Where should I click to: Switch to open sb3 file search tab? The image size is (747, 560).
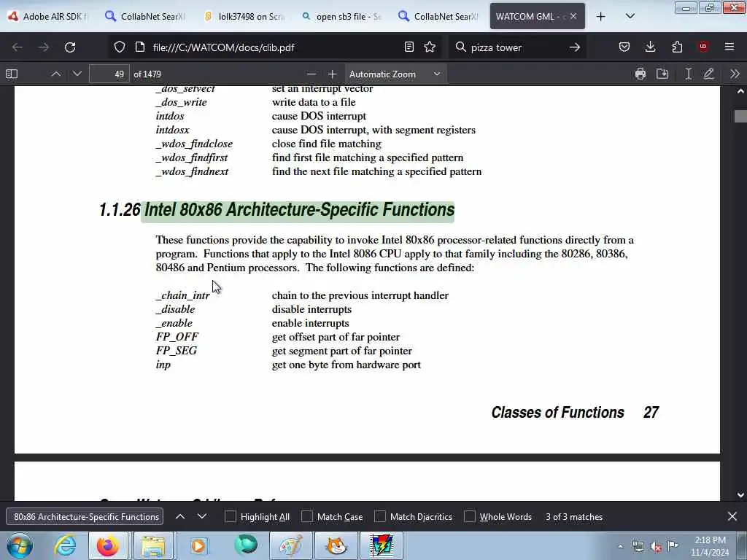click(343, 16)
